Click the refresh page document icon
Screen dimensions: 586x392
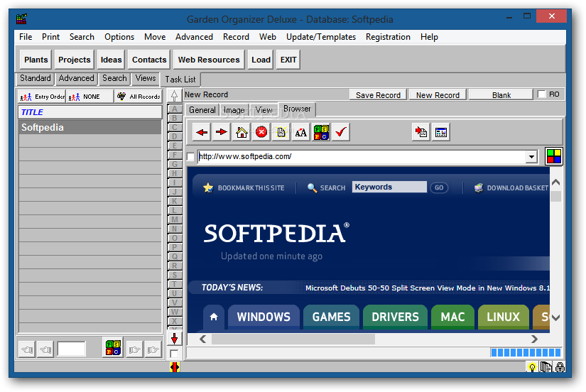pos(281,132)
